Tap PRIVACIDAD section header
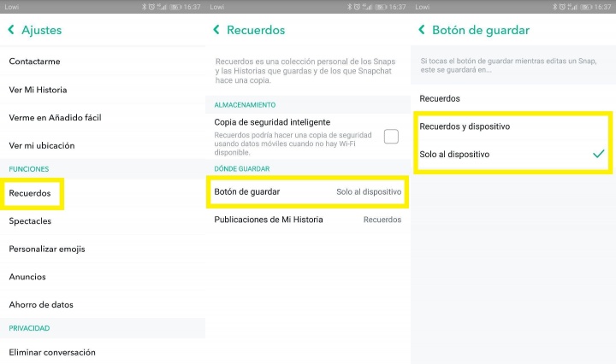616x364 pixels. point(29,328)
